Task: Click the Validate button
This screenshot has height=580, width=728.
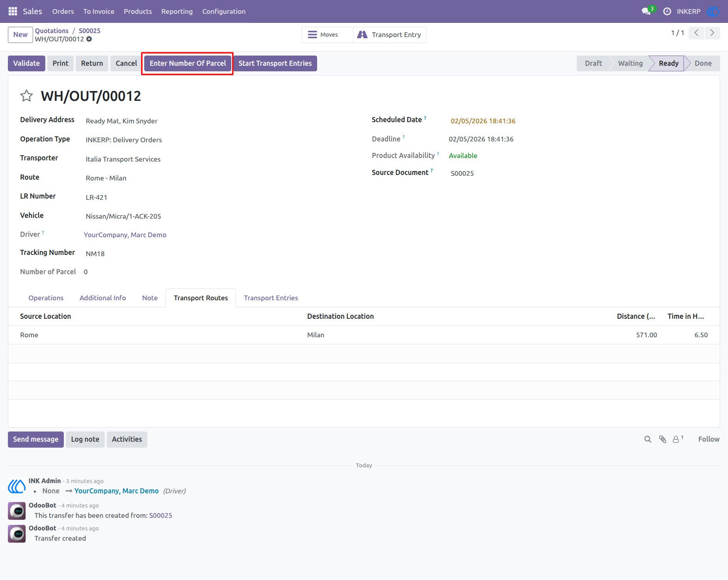Action: (26, 63)
